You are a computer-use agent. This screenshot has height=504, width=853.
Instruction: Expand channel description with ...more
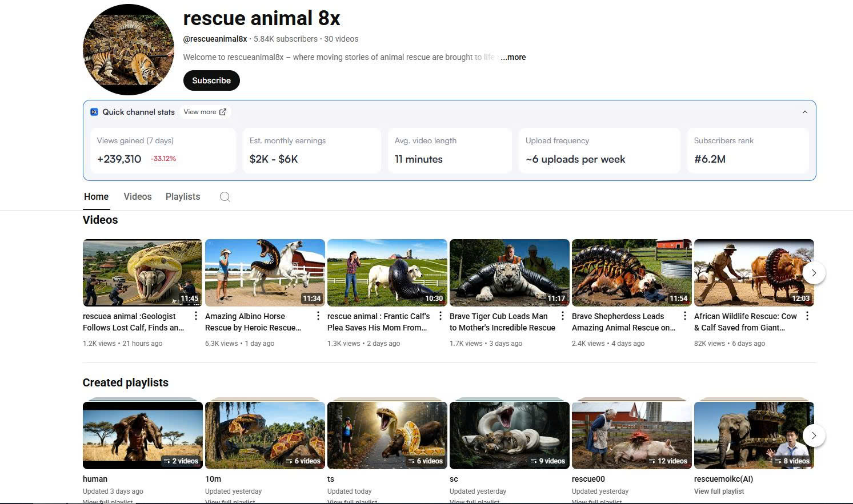tap(513, 57)
